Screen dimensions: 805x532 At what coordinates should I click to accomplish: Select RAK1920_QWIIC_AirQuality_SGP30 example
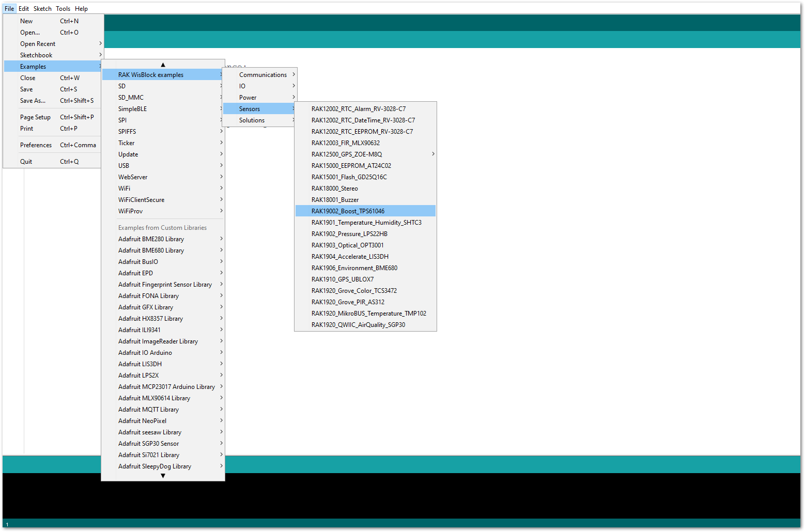pyautogui.click(x=365, y=325)
